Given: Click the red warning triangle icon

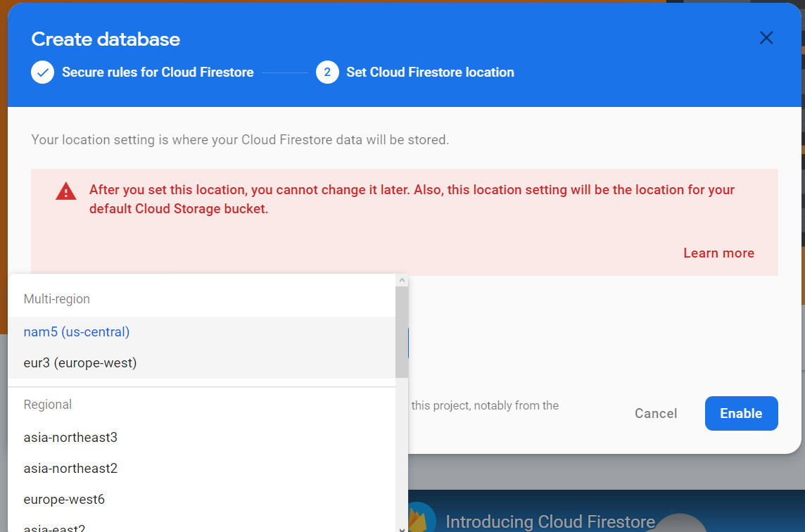Looking at the screenshot, I should tap(65, 191).
